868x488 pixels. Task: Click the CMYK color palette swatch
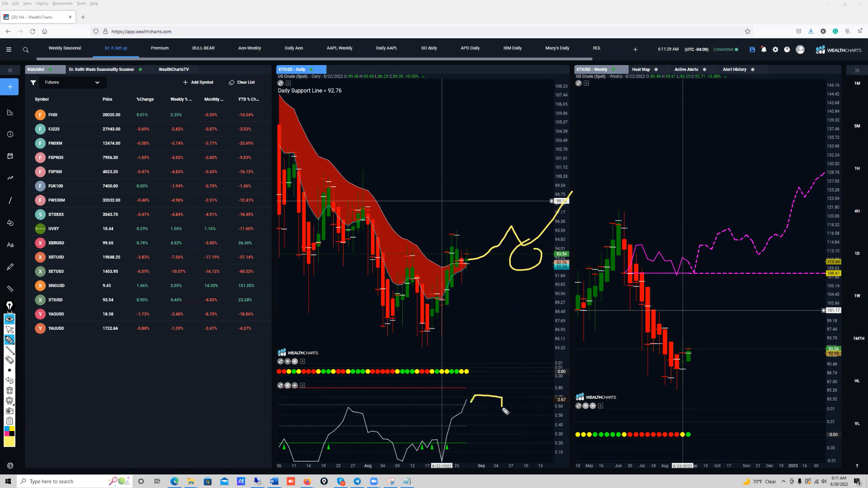[9, 431]
